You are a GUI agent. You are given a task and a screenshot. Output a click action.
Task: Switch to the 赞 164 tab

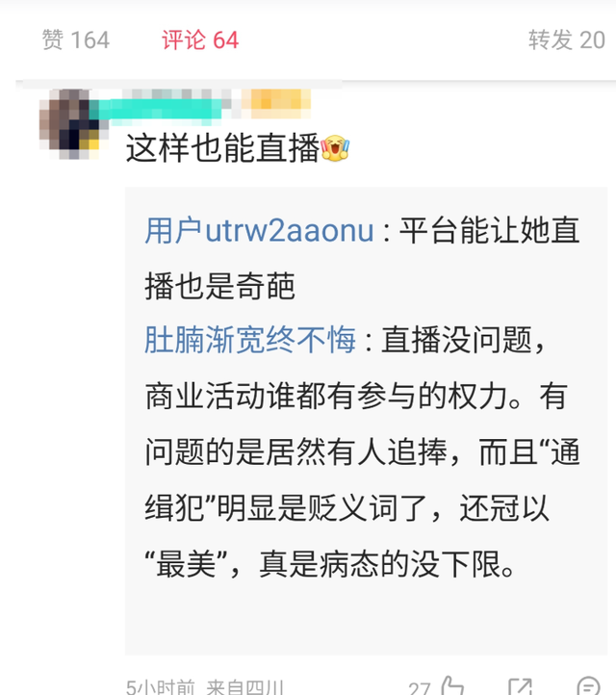click(x=76, y=39)
